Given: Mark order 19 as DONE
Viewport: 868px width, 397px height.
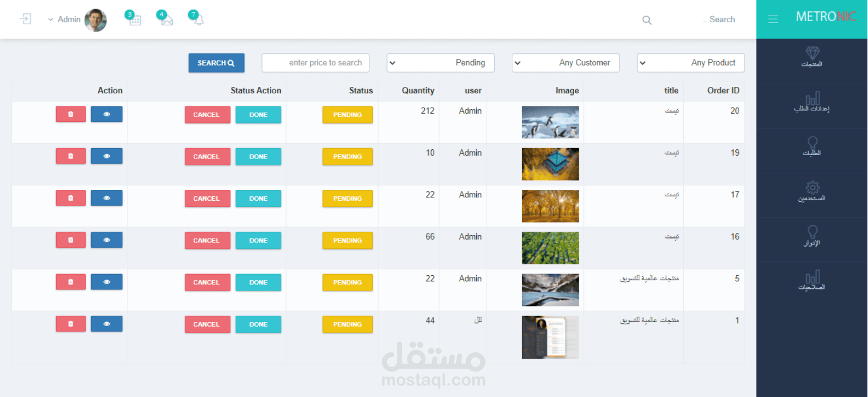Looking at the screenshot, I should coord(258,157).
